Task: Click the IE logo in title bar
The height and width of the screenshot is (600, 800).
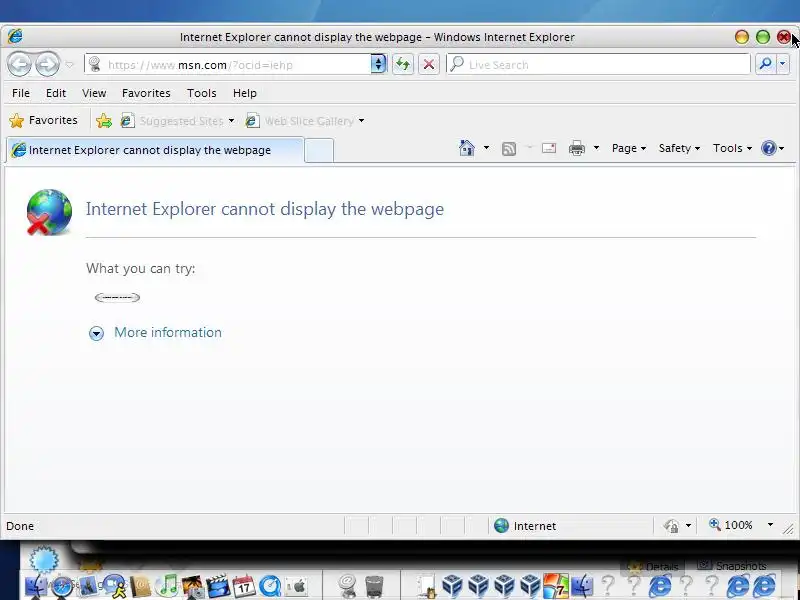Action: (x=15, y=36)
